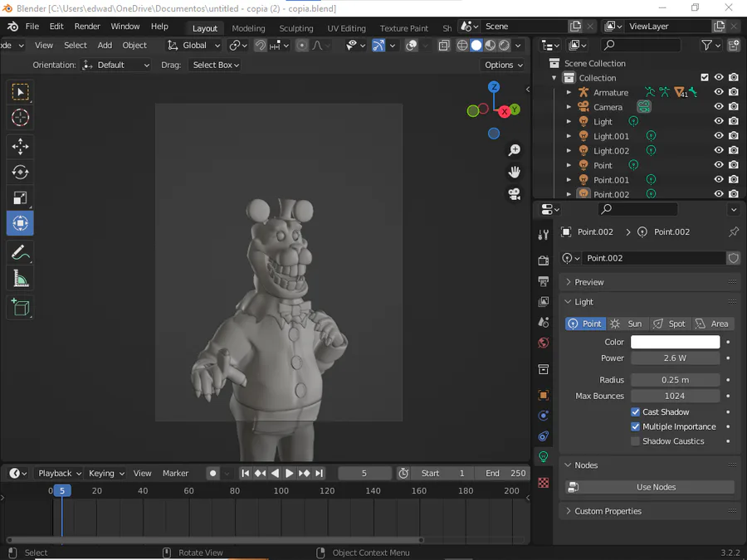Screen dimensions: 747x560
Task: Disable the Cast Shadow checkbox
Action: coord(635,411)
